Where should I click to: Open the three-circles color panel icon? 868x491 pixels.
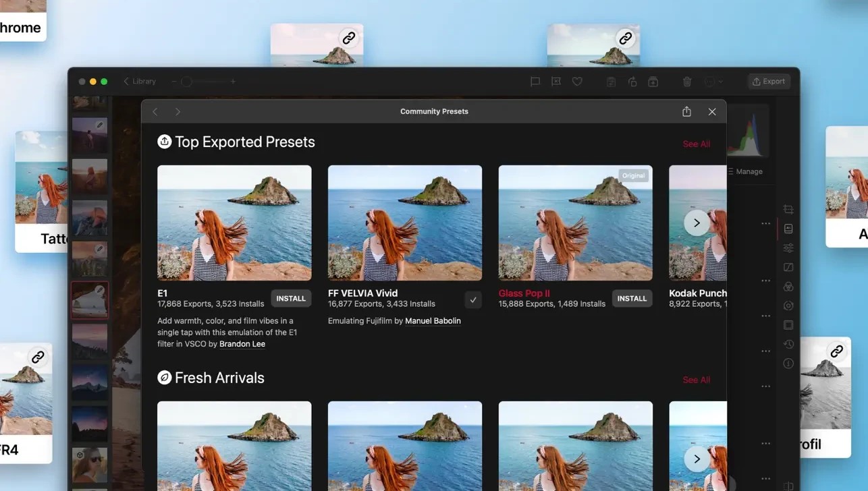coord(788,287)
